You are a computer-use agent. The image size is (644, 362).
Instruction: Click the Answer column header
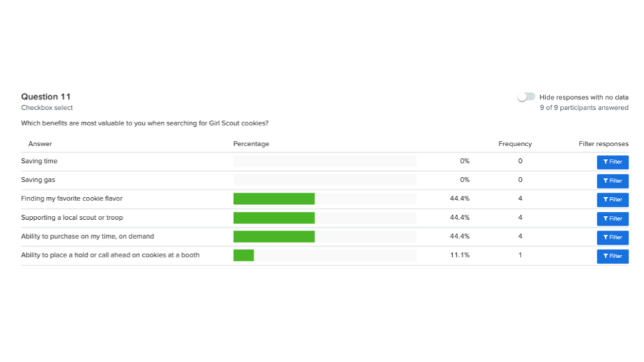click(40, 144)
